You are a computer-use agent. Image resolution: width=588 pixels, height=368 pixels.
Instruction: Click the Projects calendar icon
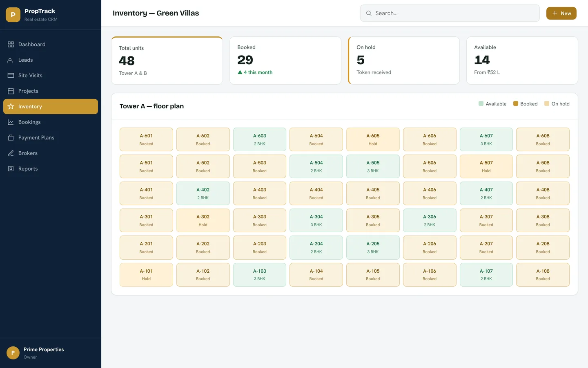(x=11, y=91)
